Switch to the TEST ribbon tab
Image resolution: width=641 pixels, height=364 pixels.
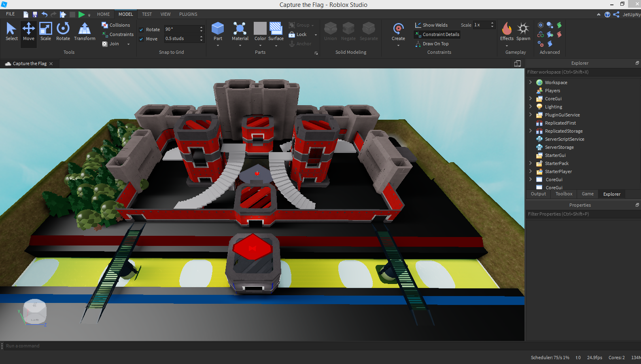(x=147, y=14)
